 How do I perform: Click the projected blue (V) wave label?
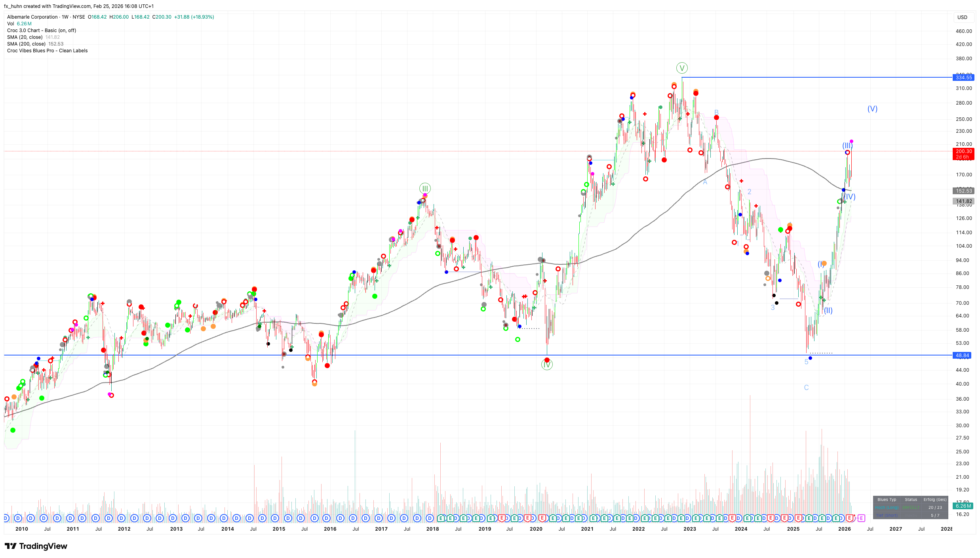point(872,109)
